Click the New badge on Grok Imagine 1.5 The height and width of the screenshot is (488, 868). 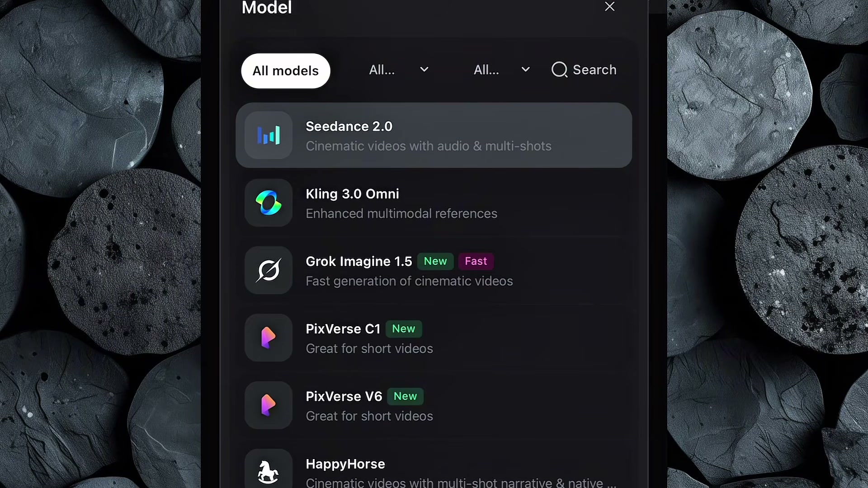(x=435, y=261)
